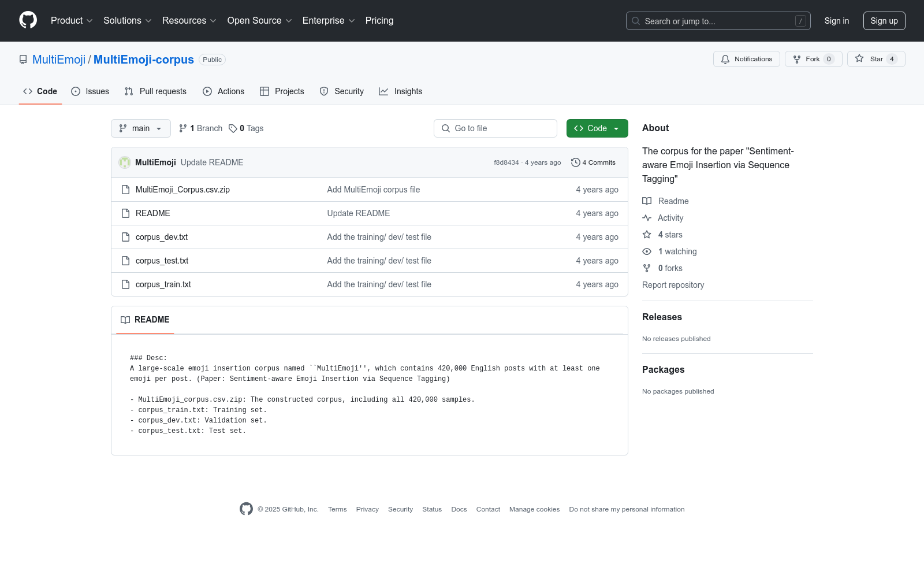Image resolution: width=924 pixels, height=578 pixels.
Task: Click the star icon beside 4 stars
Action: (x=647, y=235)
